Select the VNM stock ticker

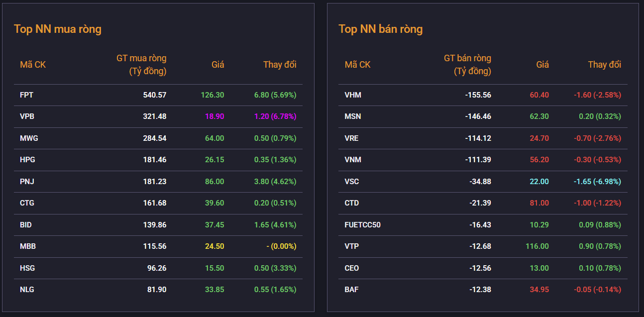pyautogui.click(x=353, y=160)
